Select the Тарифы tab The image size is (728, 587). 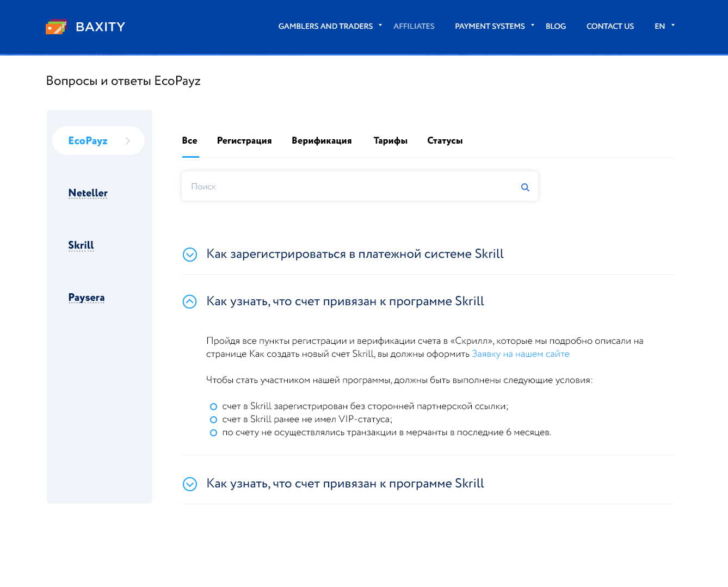pyautogui.click(x=390, y=141)
